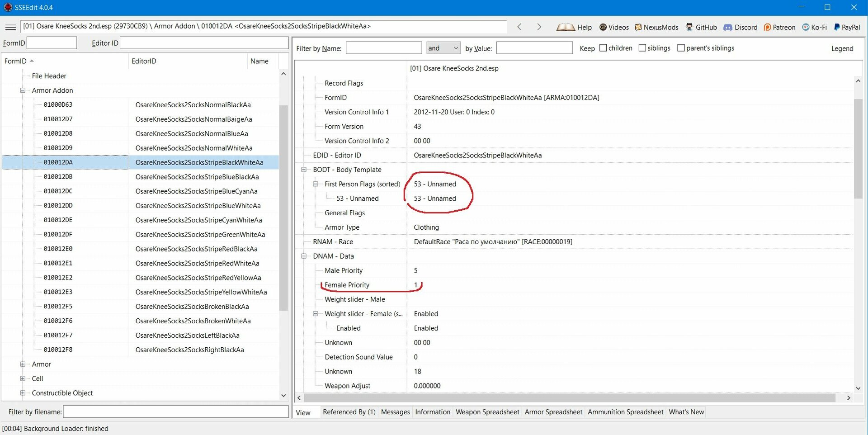Select record 010012F8 SocksRightBlackAa
This screenshot has width=868, height=435.
click(140, 350)
